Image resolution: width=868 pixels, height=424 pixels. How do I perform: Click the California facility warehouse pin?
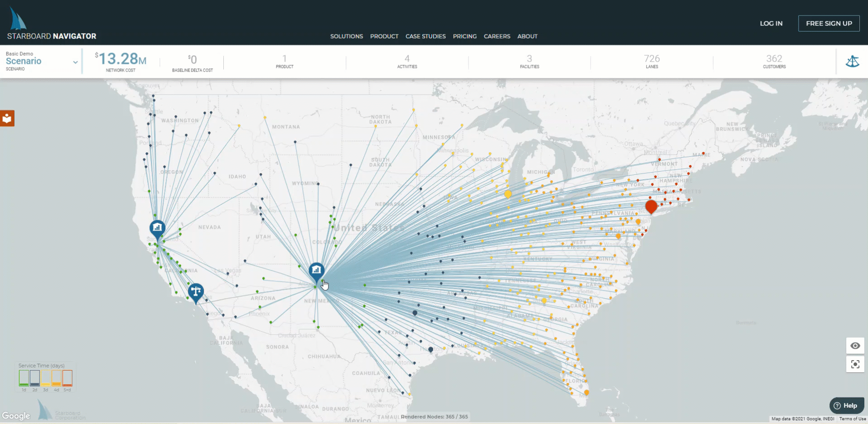pyautogui.click(x=157, y=228)
